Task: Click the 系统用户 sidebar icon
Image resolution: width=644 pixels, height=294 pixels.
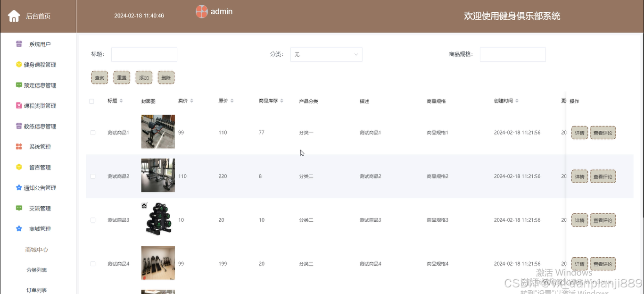Action: coord(19,44)
